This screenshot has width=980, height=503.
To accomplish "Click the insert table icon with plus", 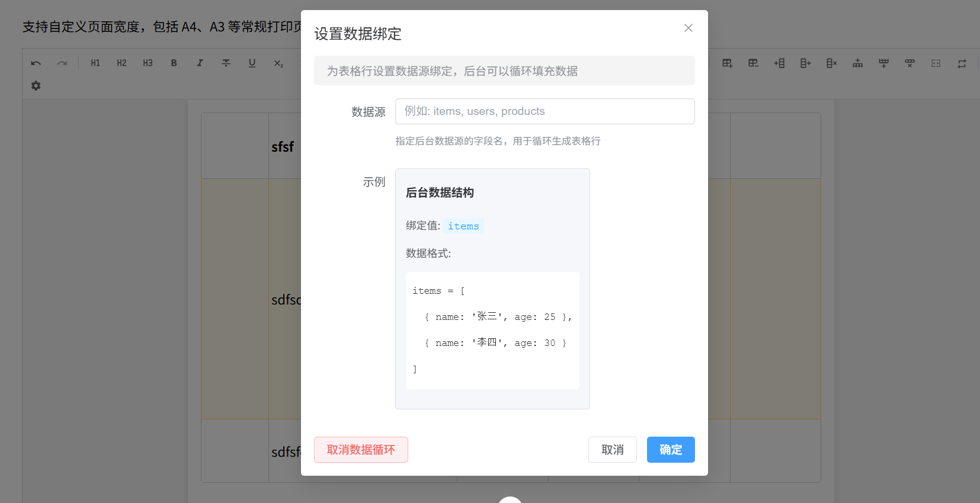I will (x=727, y=63).
